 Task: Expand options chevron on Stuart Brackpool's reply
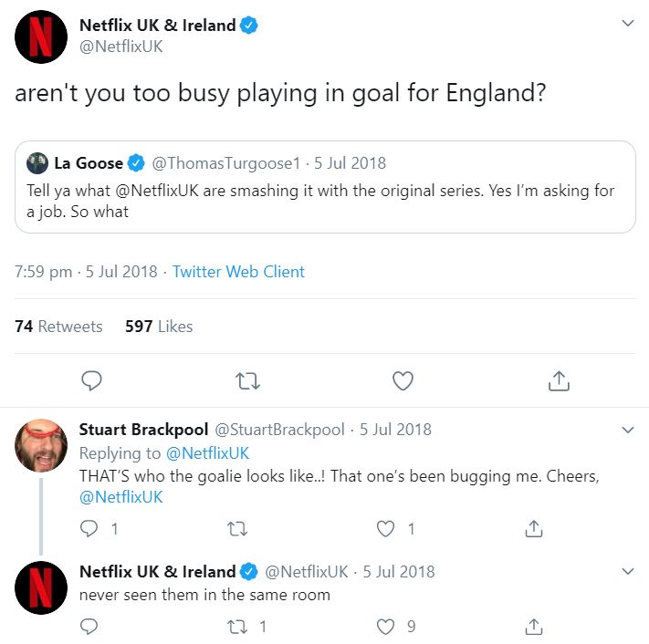(x=627, y=429)
